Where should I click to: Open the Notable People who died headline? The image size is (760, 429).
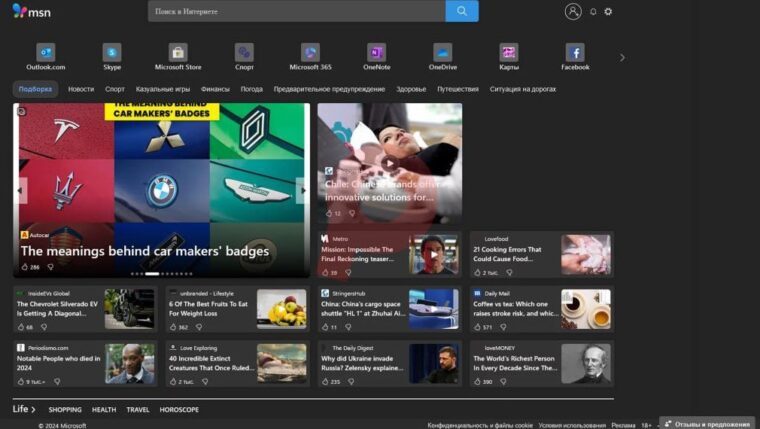point(58,363)
